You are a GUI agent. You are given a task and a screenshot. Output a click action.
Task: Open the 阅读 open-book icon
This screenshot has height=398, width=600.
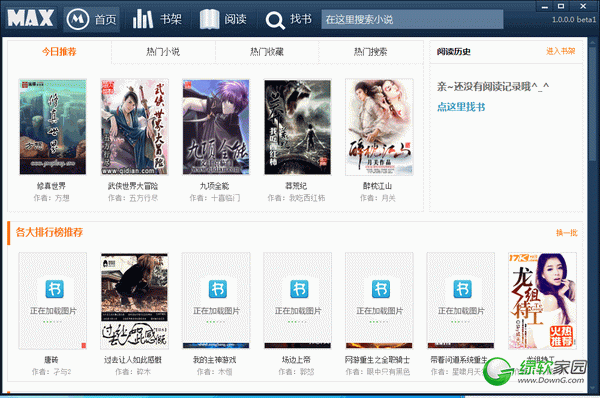coord(209,19)
